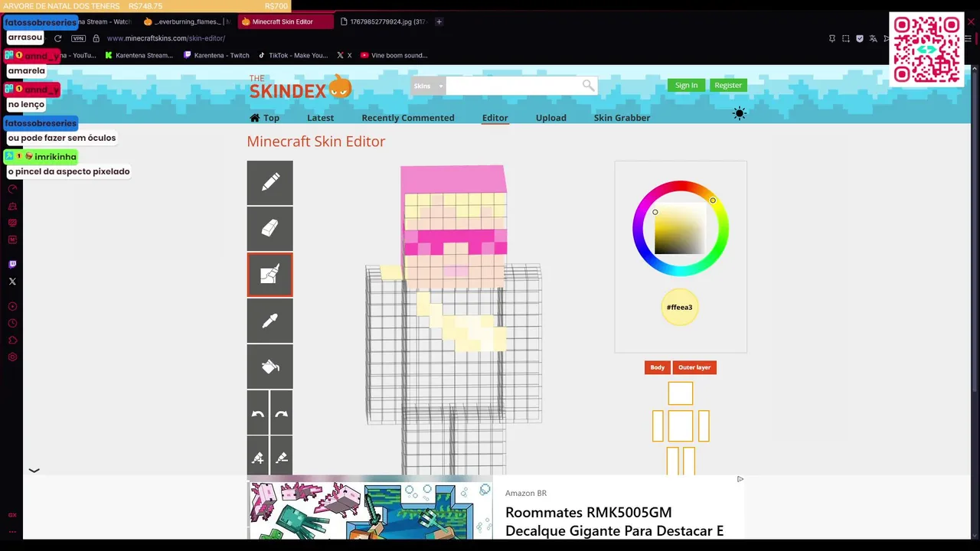Click the site padlock security icon
The image size is (980, 551).
[96, 38]
